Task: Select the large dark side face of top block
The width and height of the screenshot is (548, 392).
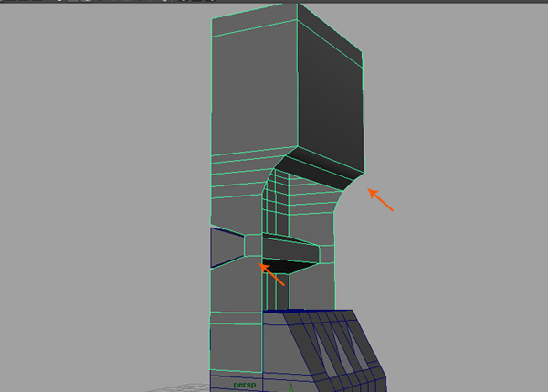Action: [x=330, y=96]
